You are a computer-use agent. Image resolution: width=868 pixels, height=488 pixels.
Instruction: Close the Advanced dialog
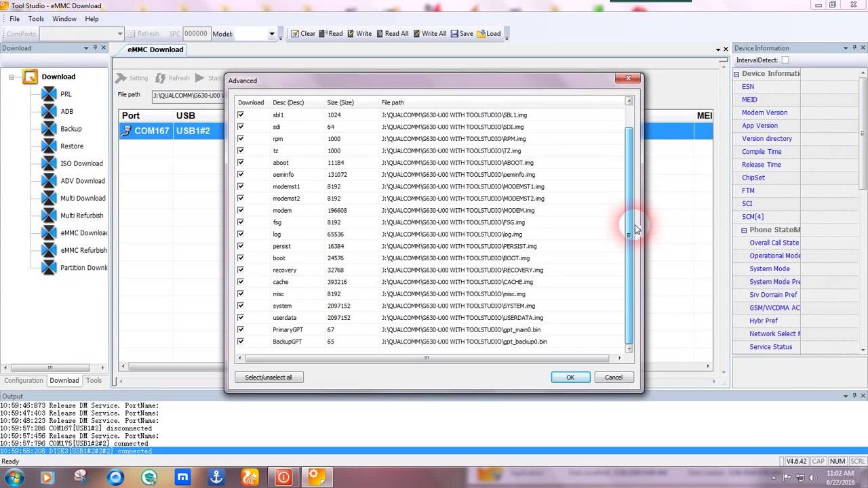[x=628, y=79]
